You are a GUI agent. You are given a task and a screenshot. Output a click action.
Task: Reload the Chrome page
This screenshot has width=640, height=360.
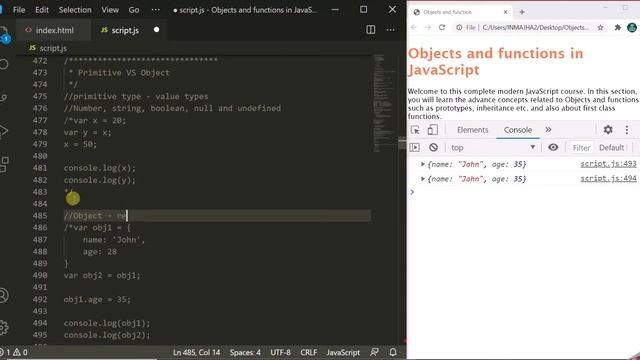[442, 27]
